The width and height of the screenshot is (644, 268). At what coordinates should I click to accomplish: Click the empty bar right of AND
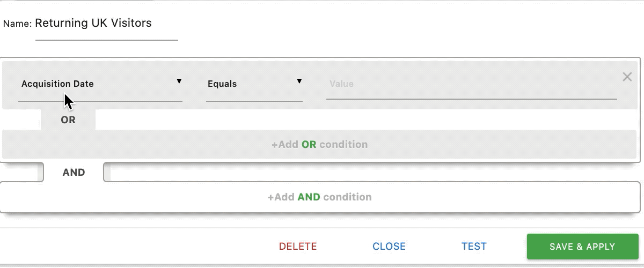[372, 172]
